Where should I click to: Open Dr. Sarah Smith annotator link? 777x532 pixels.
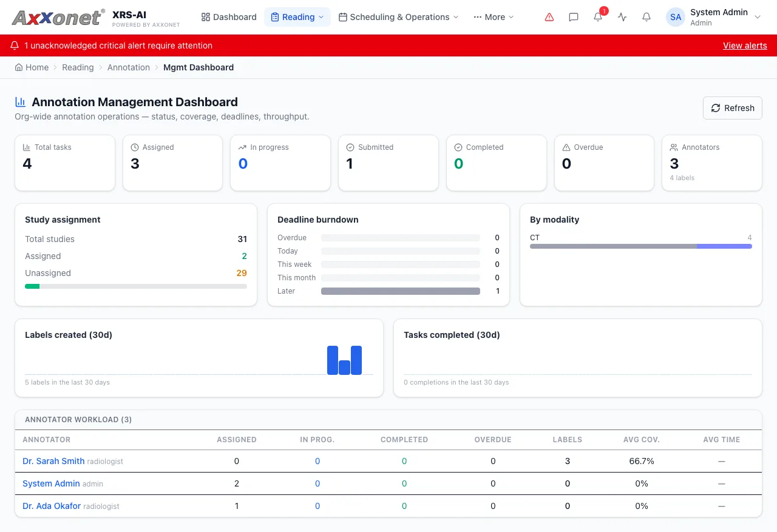[53, 461]
